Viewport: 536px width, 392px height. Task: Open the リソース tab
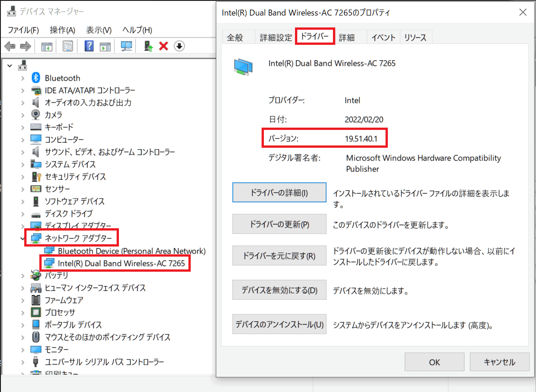pyautogui.click(x=415, y=37)
